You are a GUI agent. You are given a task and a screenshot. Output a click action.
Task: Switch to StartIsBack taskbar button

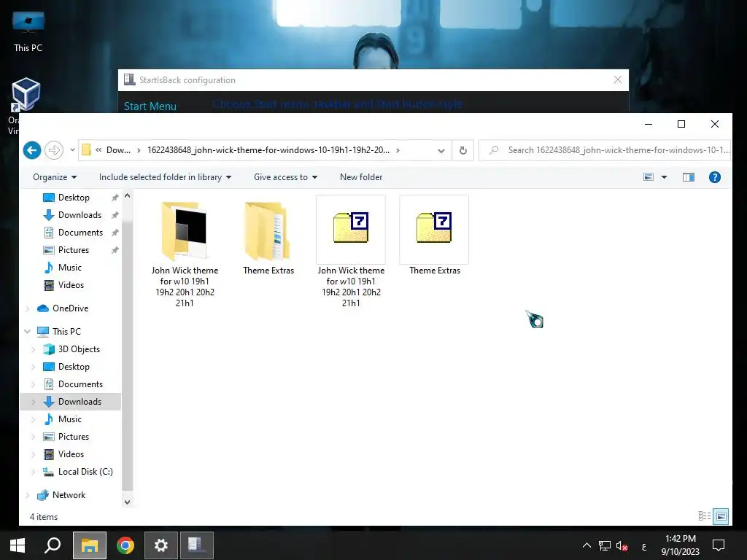point(197,545)
